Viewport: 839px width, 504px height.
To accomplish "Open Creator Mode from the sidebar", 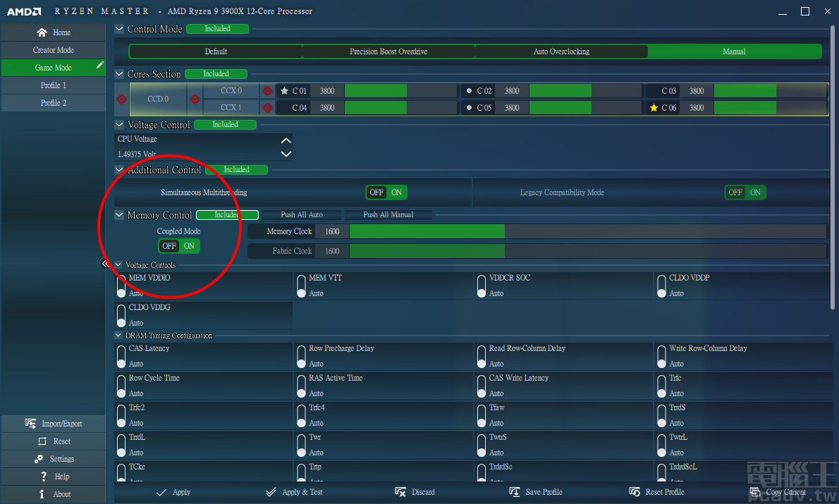I will (x=53, y=49).
